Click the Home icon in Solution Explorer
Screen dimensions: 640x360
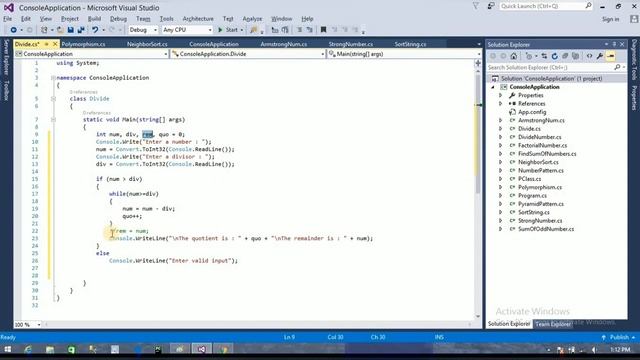[x=513, y=56]
